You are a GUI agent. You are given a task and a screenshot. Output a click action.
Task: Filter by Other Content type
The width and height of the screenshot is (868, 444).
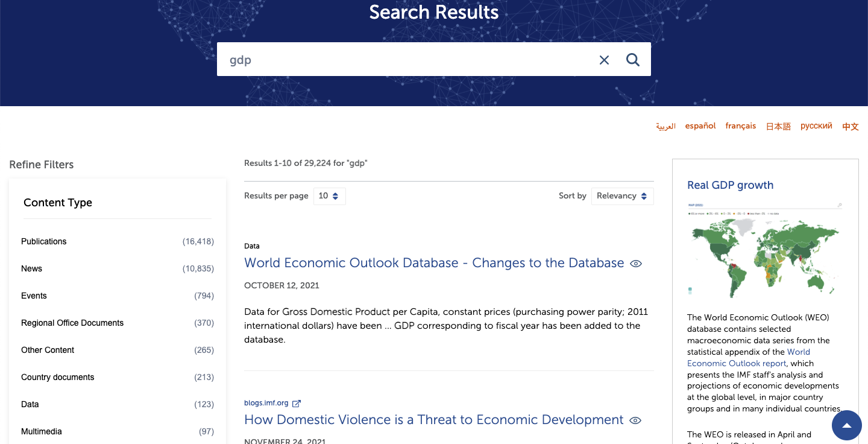click(x=118, y=350)
